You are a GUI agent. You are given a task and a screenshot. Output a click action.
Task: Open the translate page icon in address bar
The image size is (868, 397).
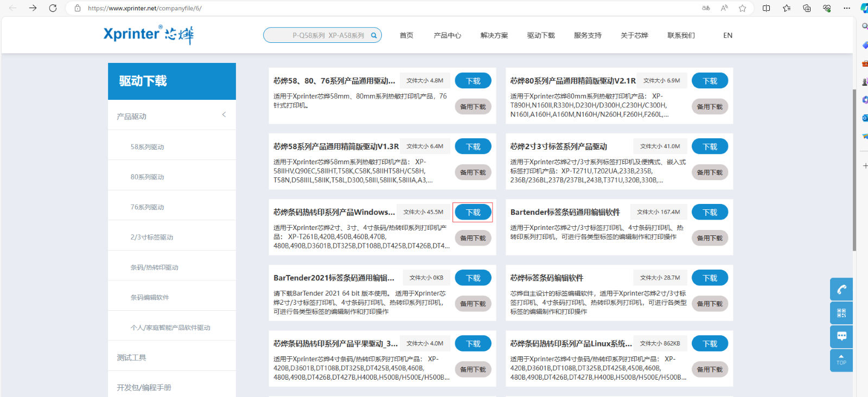pos(706,8)
